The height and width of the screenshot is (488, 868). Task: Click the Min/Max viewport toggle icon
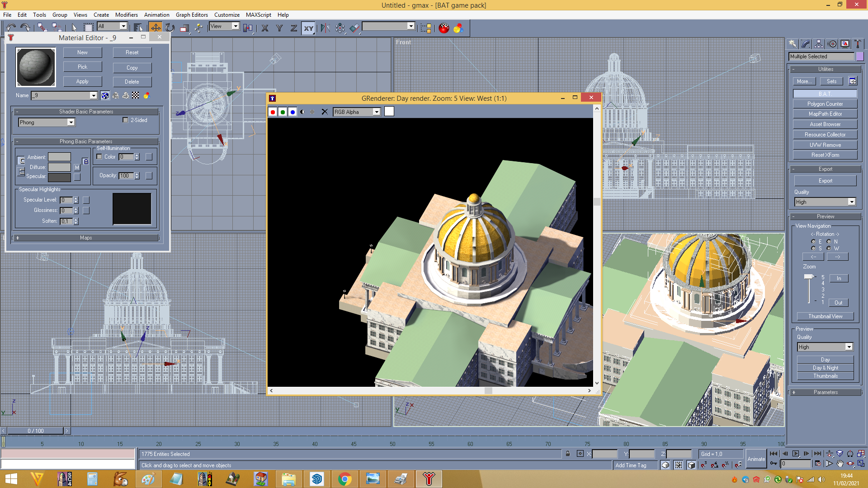coord(861,464)
